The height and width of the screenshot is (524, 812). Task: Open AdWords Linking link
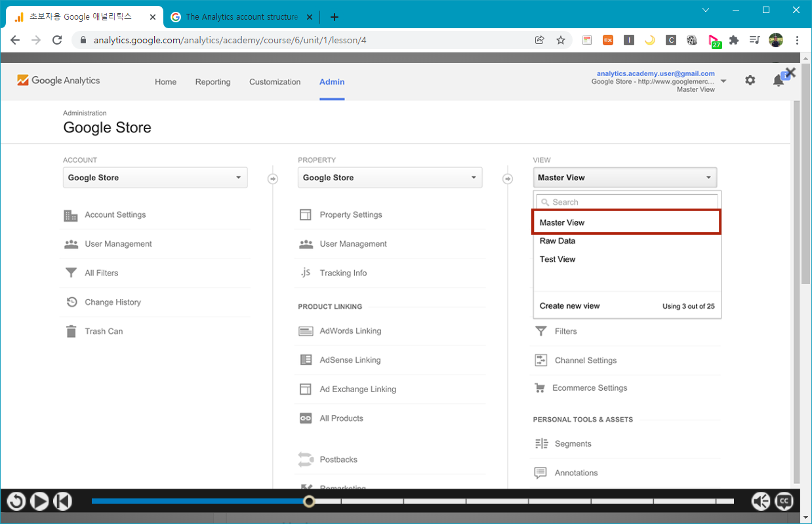350,331
